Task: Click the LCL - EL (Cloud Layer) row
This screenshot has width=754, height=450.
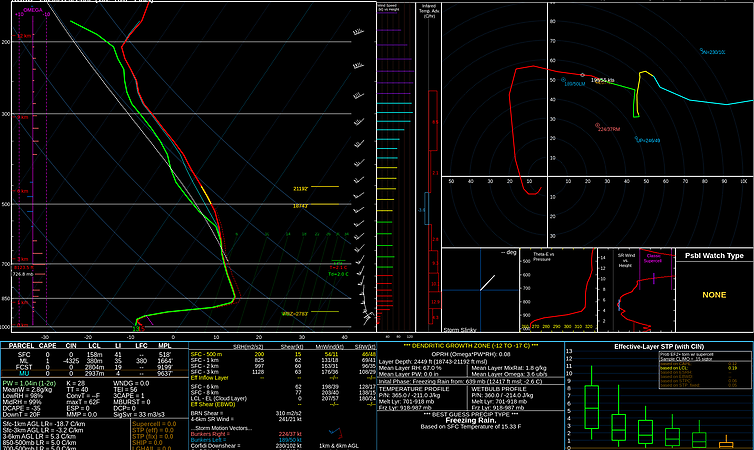Action: click(283, 399)
